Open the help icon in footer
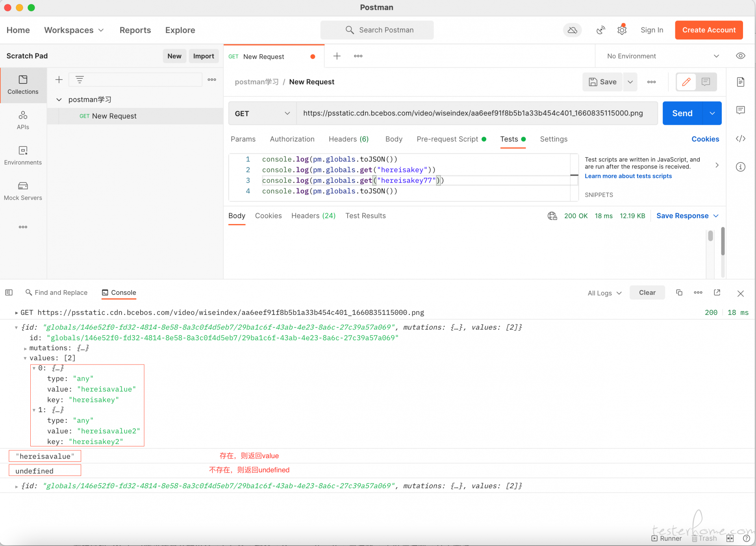Viewport: 756px width, 546px height. 746,538
